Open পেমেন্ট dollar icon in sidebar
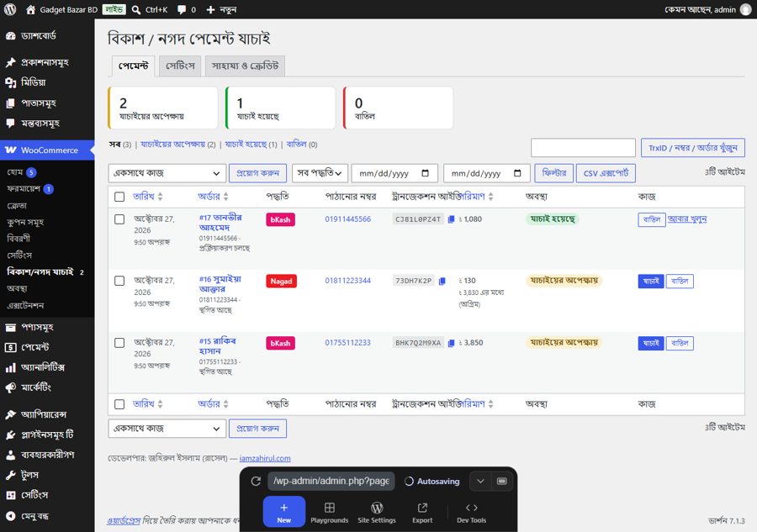This screenshot has height=532, width=757. 11,347
